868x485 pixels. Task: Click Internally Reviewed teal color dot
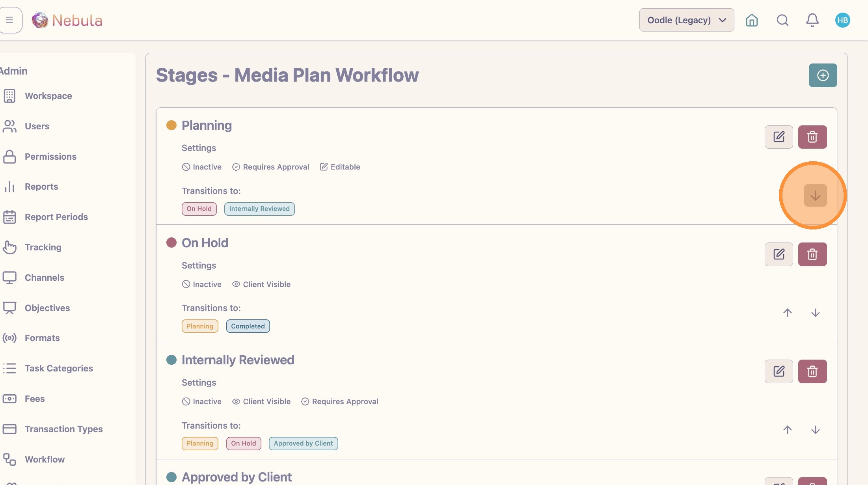pos(171,360)
